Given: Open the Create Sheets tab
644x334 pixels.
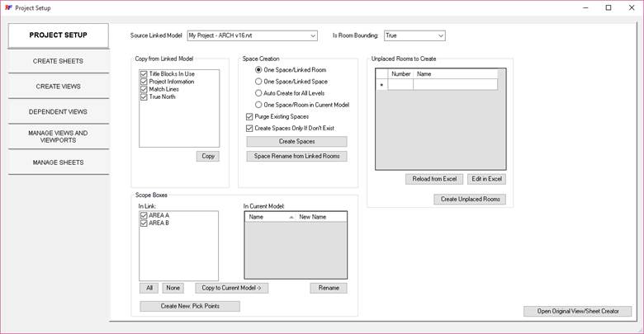Looking at the screenshot, I should (x=58, y=61).
